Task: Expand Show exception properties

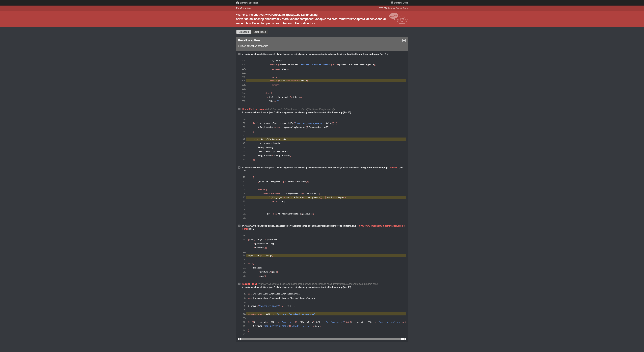Action: 254,46
